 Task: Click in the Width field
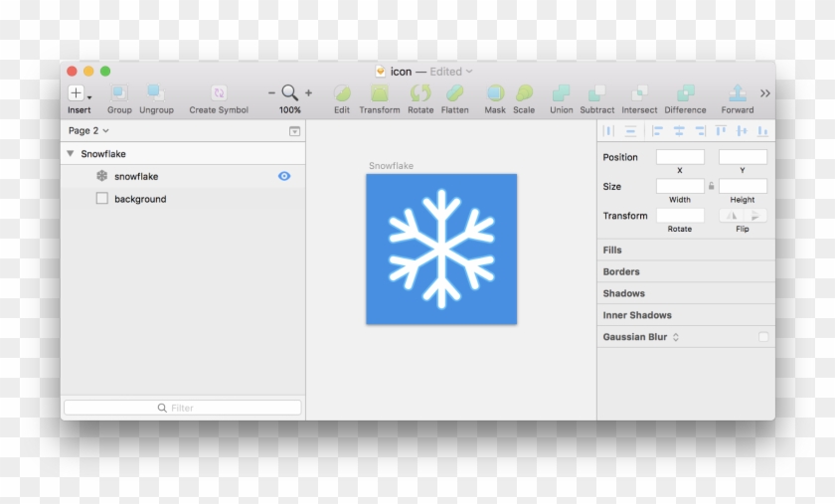(680, 186)
